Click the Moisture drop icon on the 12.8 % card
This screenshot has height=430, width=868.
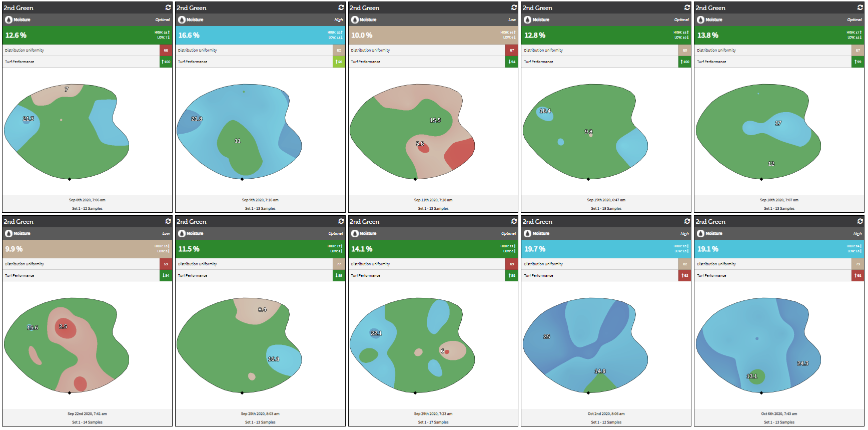tap(528, 20)
